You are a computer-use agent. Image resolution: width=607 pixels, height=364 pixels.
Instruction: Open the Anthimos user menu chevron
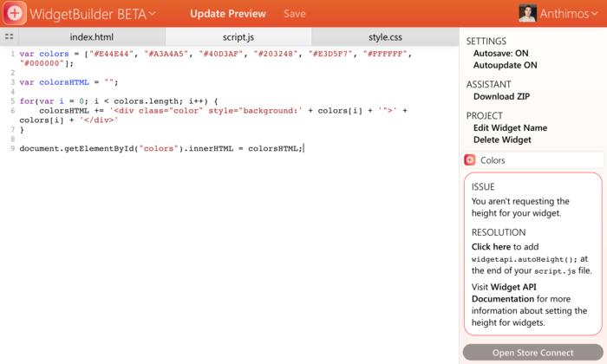(594, 14)
